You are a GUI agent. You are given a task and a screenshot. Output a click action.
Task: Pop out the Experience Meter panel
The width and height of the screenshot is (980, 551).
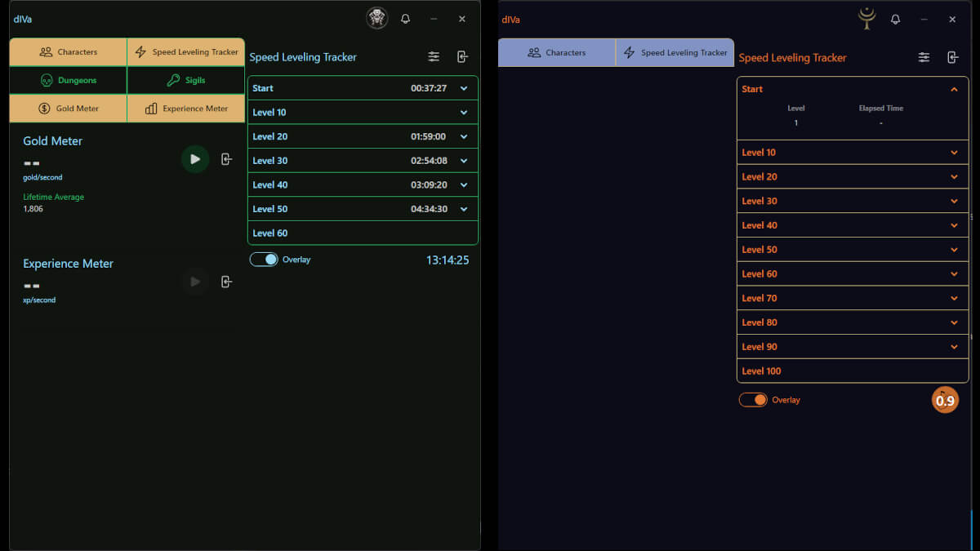[x=227, y=282]
